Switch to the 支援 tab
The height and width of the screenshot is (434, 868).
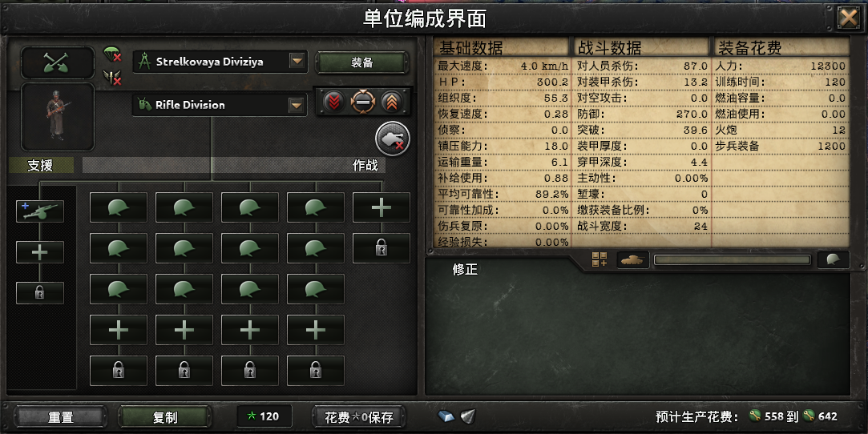40,165
